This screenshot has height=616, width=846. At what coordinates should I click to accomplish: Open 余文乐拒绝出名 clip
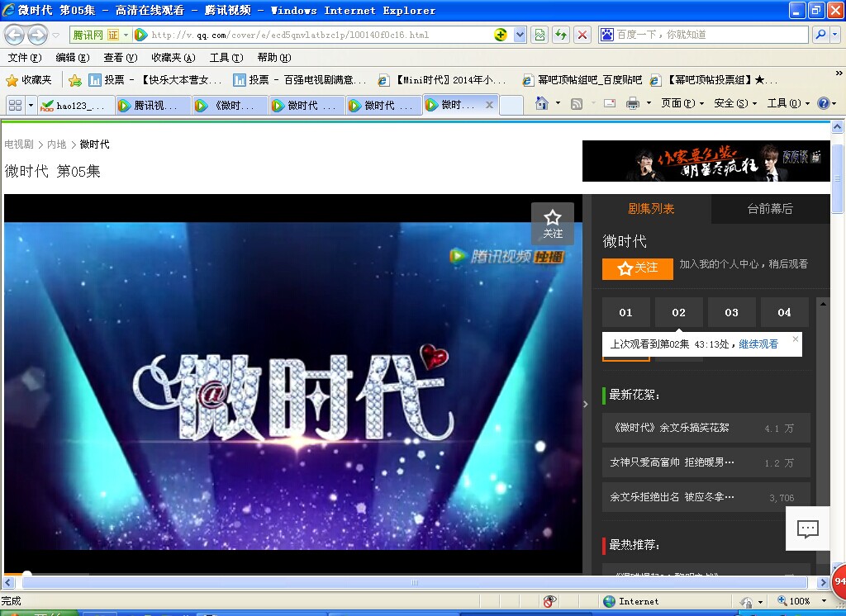(706, 497)
